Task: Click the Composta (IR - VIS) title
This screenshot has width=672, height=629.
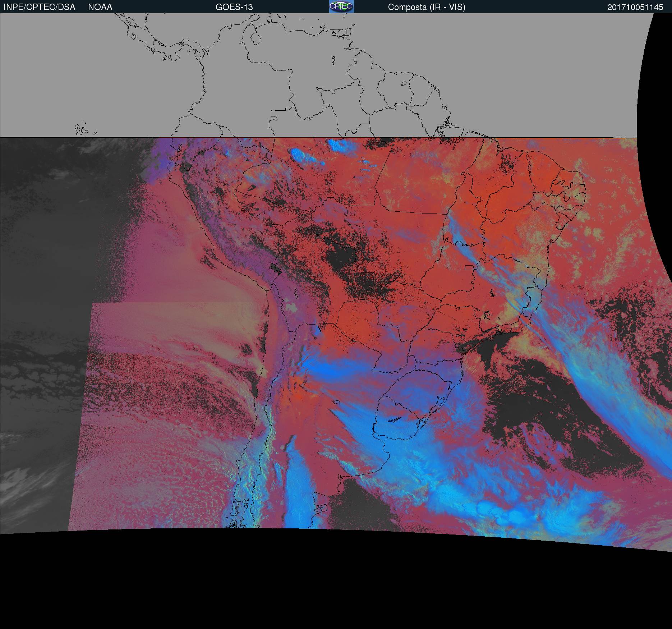Action: [427, 7]
